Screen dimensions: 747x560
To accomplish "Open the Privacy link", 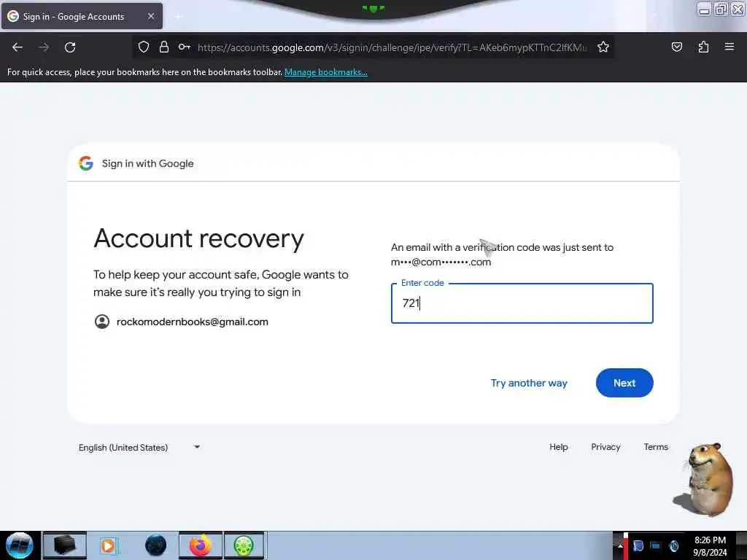I will pos(605,447).
